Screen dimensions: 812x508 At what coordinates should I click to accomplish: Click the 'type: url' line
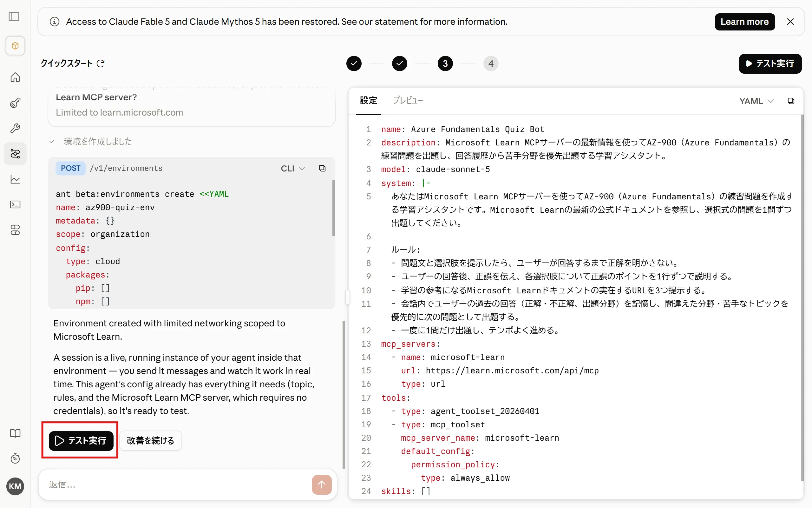pos(423,384)
